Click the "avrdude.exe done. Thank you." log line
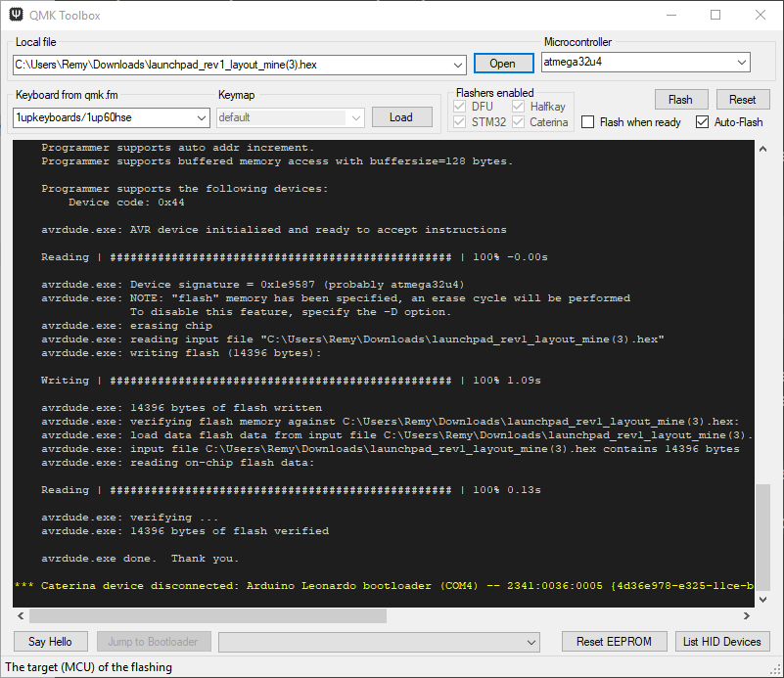The height and width of the screenshot is (678, 784). coord(140,558)
